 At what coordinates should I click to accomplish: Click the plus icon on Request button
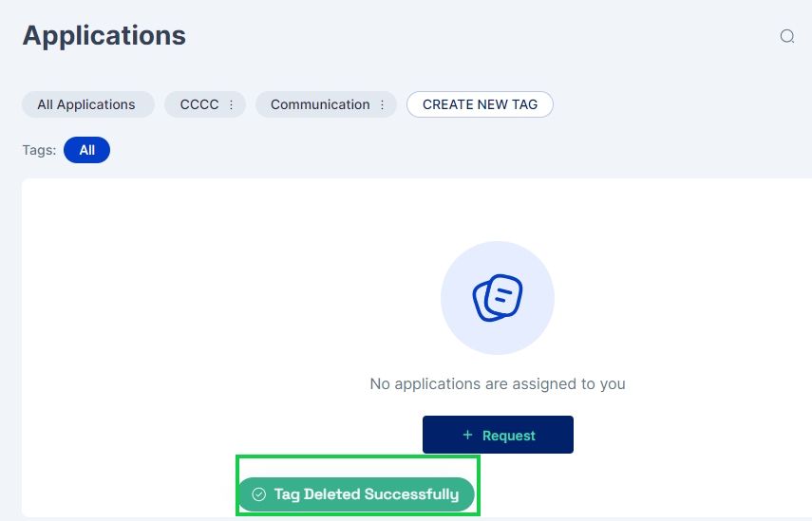467,435
